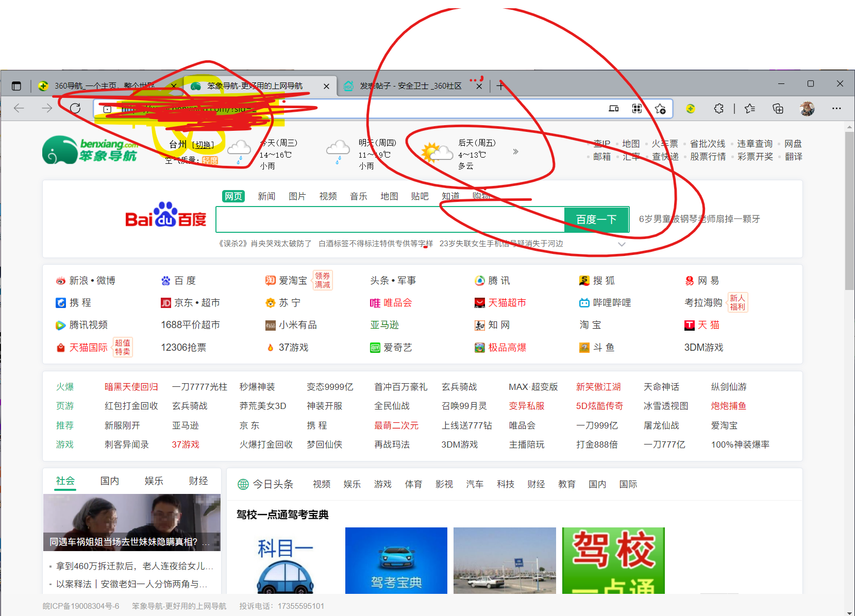Open the 驾考宝典 blue thumbnail
This screenshot has width=855, height=616.
coord(396,560)
